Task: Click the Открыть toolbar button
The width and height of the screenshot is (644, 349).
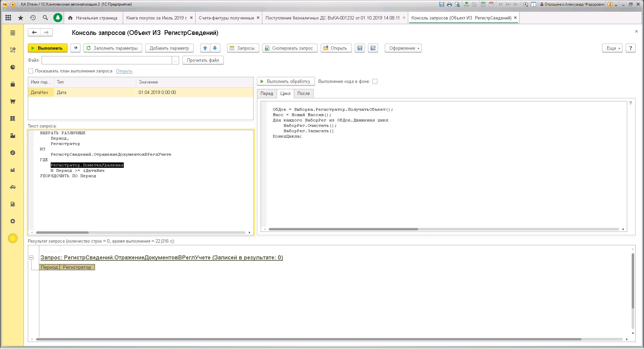Action: 336,48
